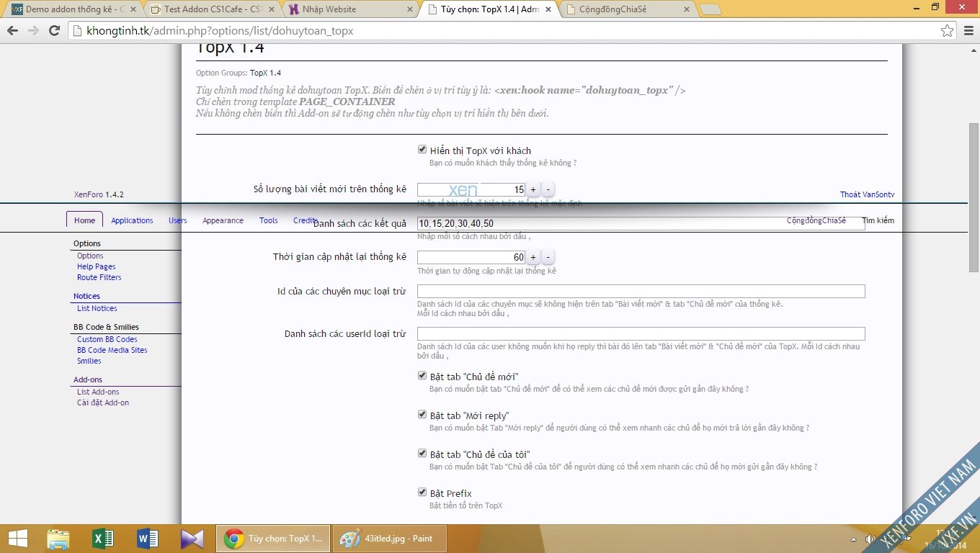Bookmark this page with the star icon
Screen dimensions: 980x553
tap(947, 31)
